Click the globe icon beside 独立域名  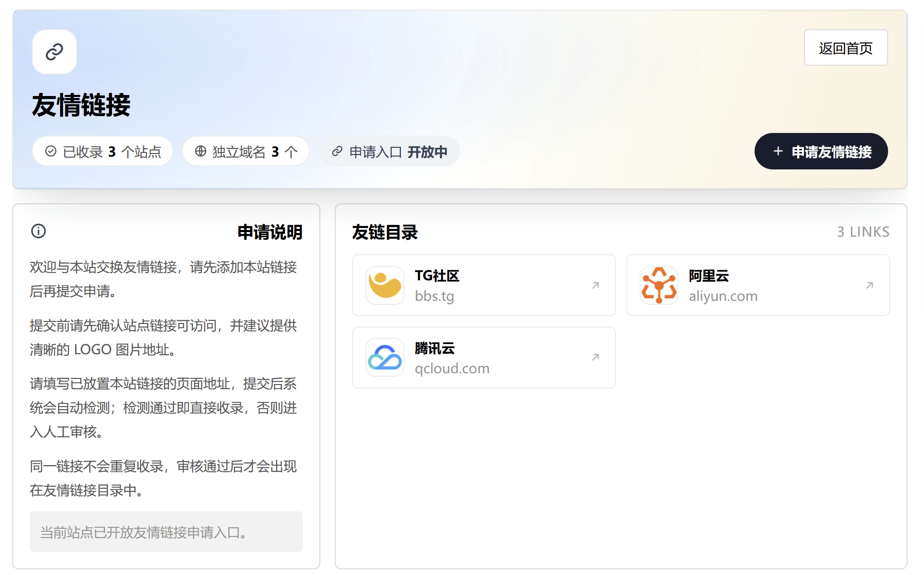pyautogui.click(x=201, y=151)
